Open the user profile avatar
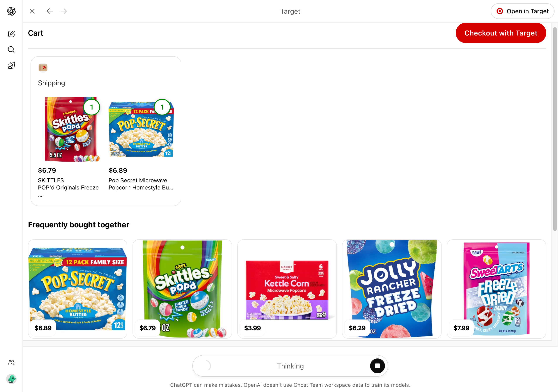The height and width of the screenshot is (392, 558). [11, 379]
